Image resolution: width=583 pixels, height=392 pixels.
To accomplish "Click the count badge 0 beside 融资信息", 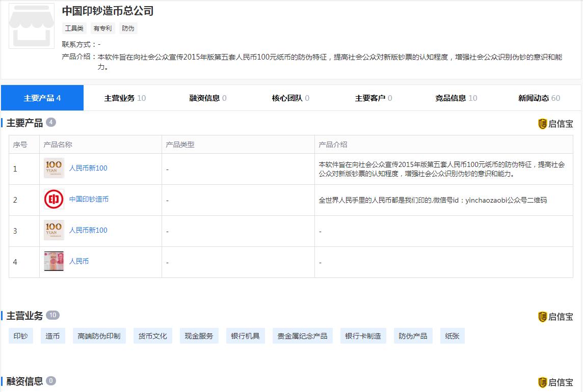I will [x=51, y=381].
